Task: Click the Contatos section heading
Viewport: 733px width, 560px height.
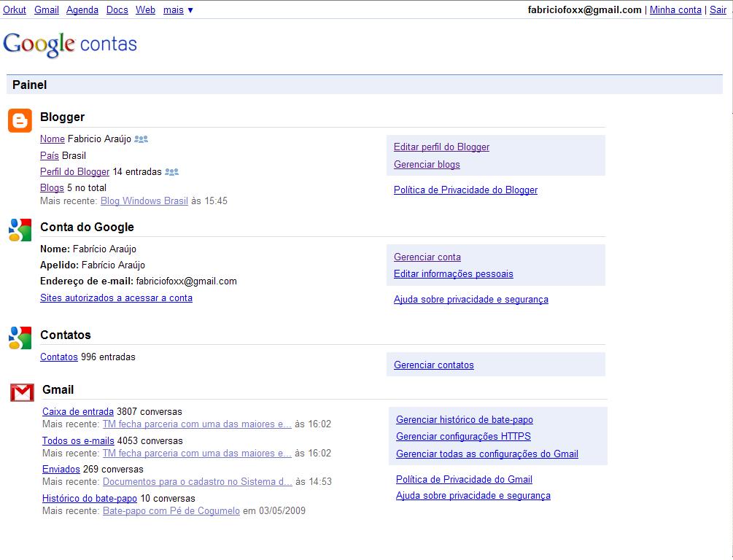Action: [x=66, y=335]
